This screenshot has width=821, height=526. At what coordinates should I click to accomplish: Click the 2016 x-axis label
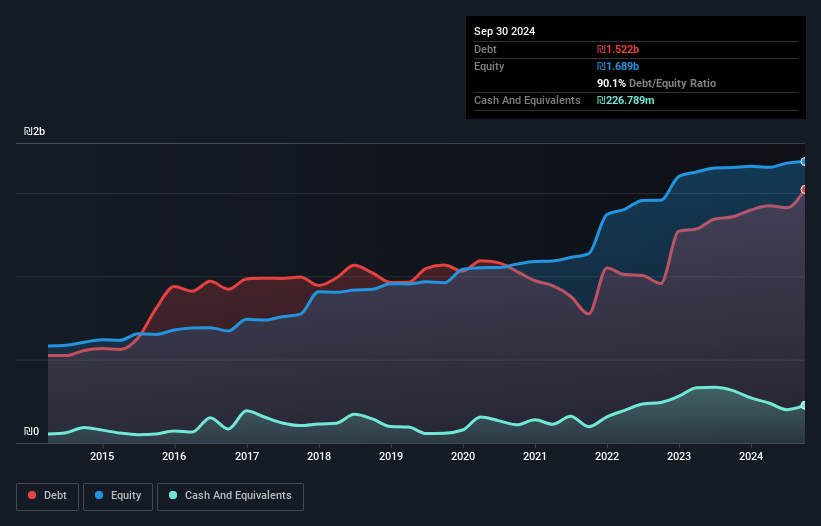[174, 456]
